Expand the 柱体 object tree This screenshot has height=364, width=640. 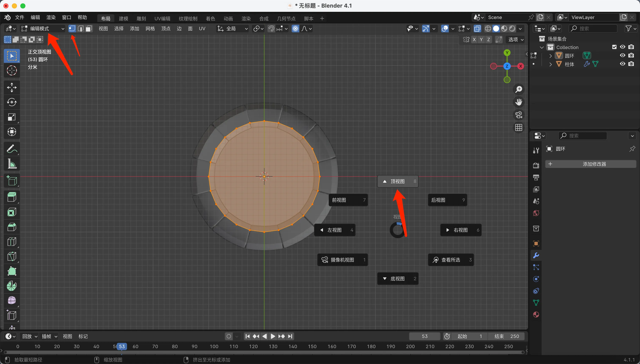pyautogui.click(x=550, y=64)
